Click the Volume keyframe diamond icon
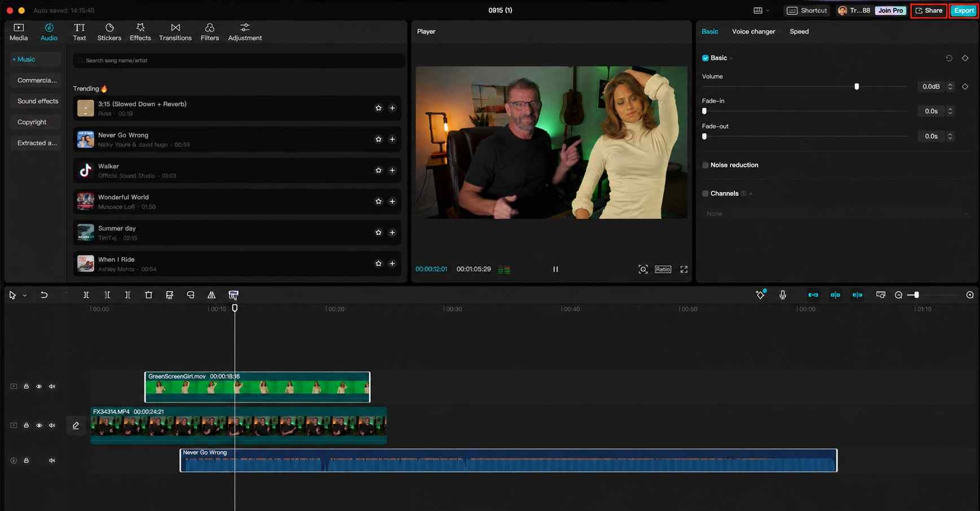The image size is (980, 511). (x=965, y=86)
